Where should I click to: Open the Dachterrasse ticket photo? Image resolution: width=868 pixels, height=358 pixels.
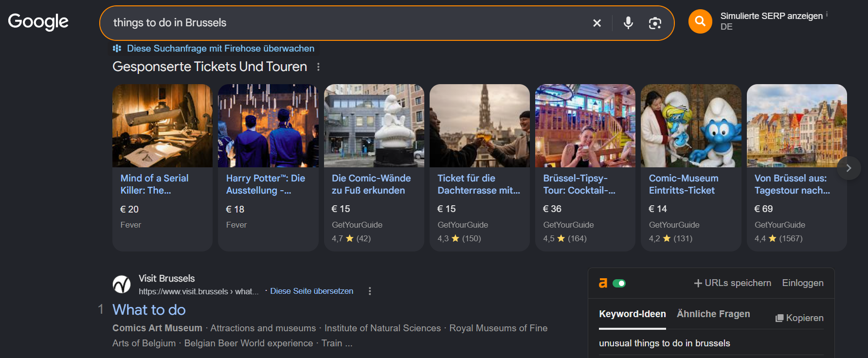(x=480, y=126)
